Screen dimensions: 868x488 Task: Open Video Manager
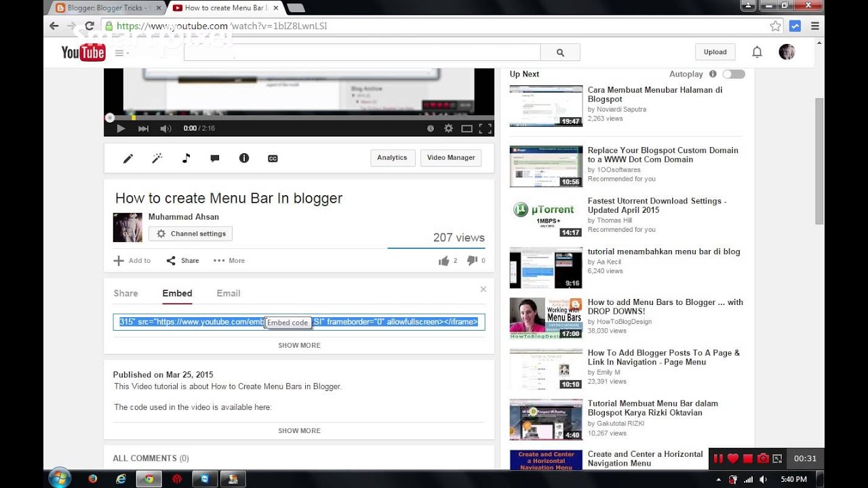451,157
